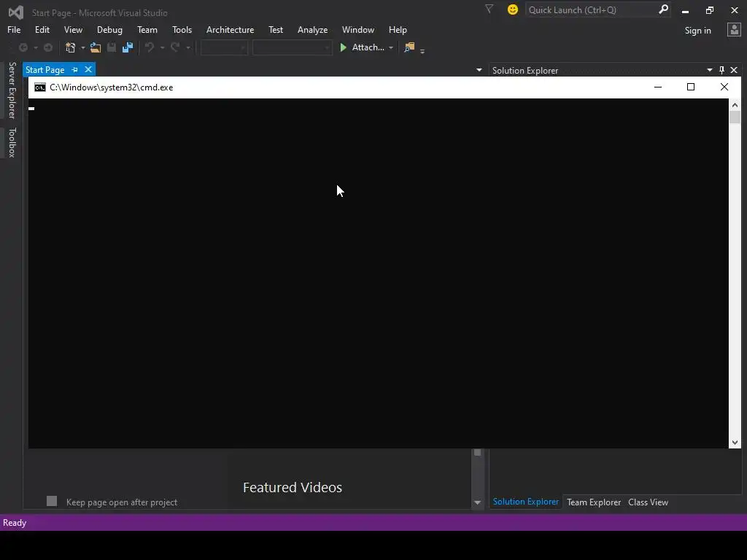Maximize the cmd.exe window
Screen dimensions: 747x560
(691, 87)
